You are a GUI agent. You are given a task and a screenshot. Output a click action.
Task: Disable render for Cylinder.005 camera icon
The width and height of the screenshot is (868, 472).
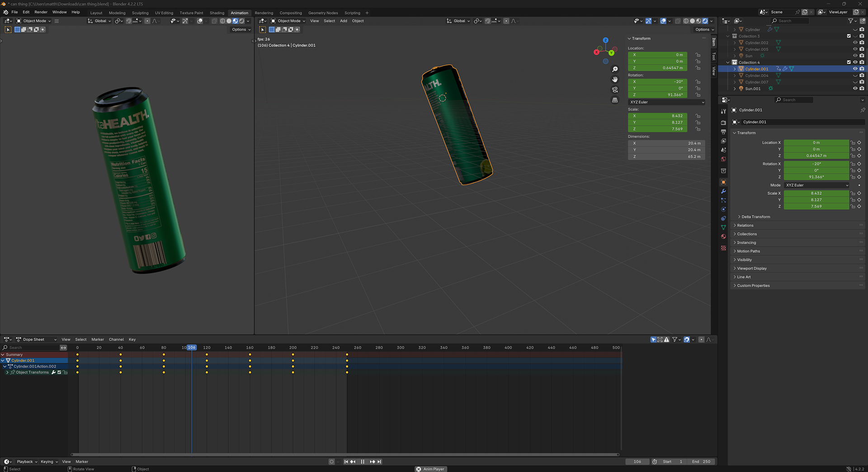(862, 49)
